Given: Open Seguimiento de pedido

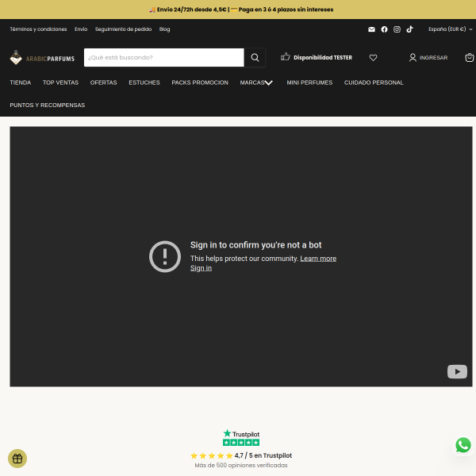Looking at the screenshot, I should (x=123, y=29).
